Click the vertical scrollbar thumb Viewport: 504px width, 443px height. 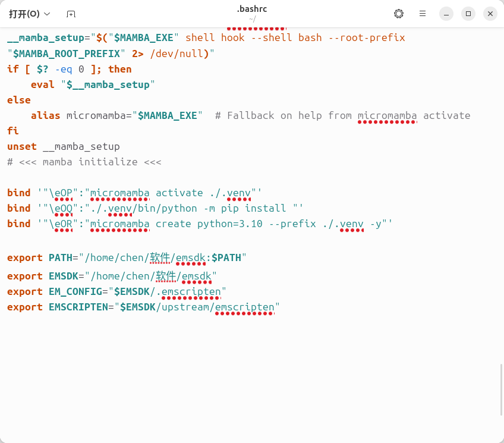(501, 389)
